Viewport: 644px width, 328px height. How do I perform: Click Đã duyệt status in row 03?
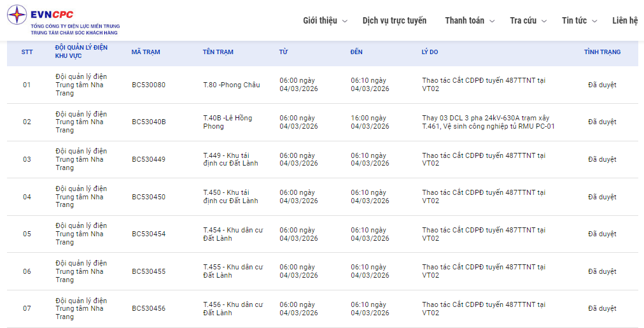click(602, 159)
